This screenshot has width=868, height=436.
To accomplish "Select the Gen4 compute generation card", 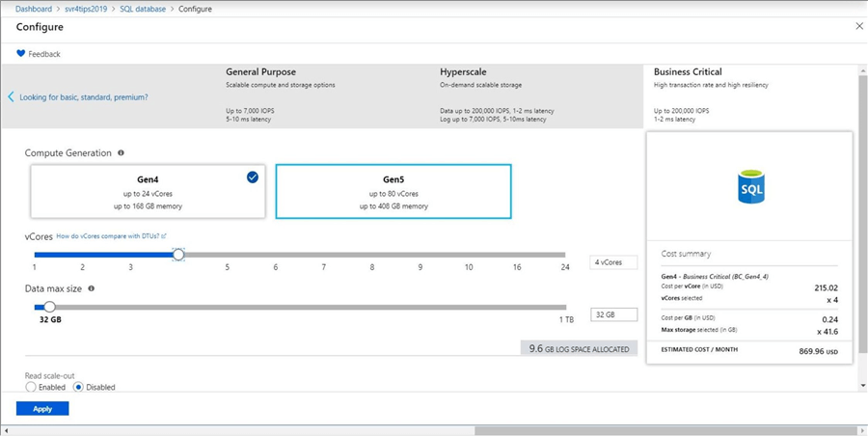I will pyautogui.click(x=147, y=191).
